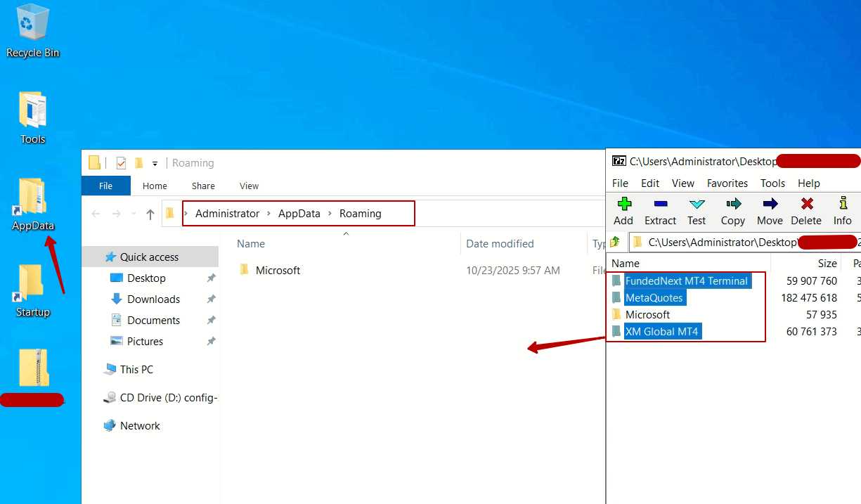Open the Favorites menu in 7-Zip
Screen dimensions: 861x504
[727, 183]
